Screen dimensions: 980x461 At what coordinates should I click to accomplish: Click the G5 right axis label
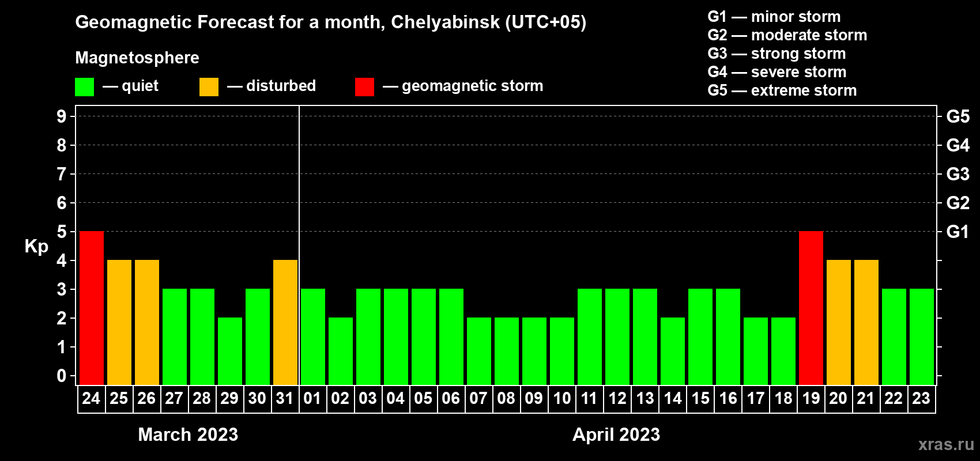point(958,116)
